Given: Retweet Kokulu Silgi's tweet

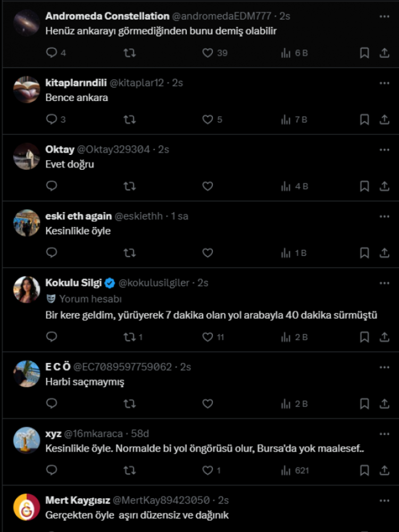Looking at the screenshot, I should click(129, 337).
